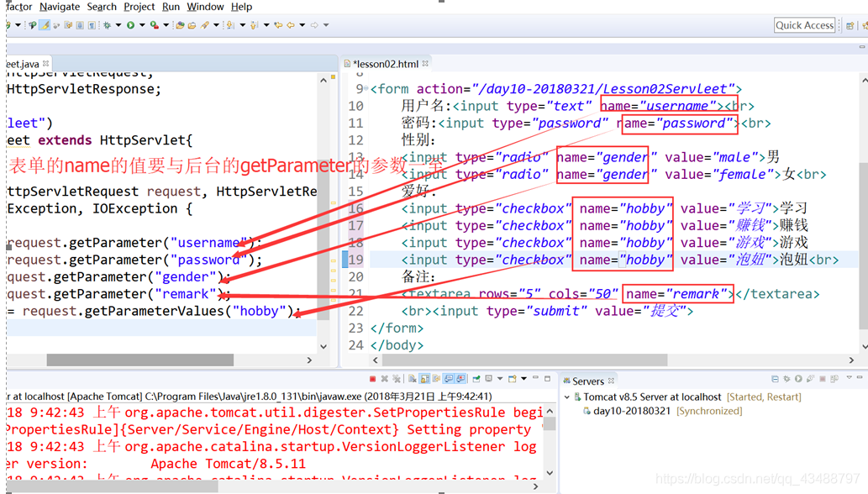The height and width of the screenshot is (494, 868).
Task: Click Display Selected Console monitor icon
Action: pyautogui.click(x=489, y=378)
